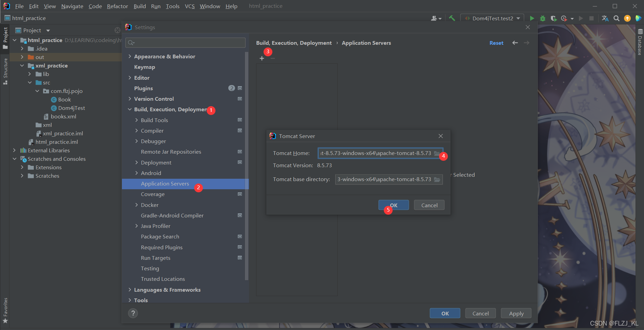
Task: Collapse xml_practice module in tree
Action: pyautogui.click(x=22, y=65)
